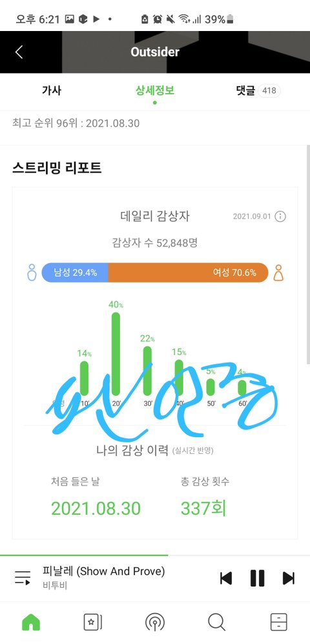This screenshot has width=310, height=644.
Task: Tap the blue 남성 29.4% bar segment
Action: coord(75,272)
